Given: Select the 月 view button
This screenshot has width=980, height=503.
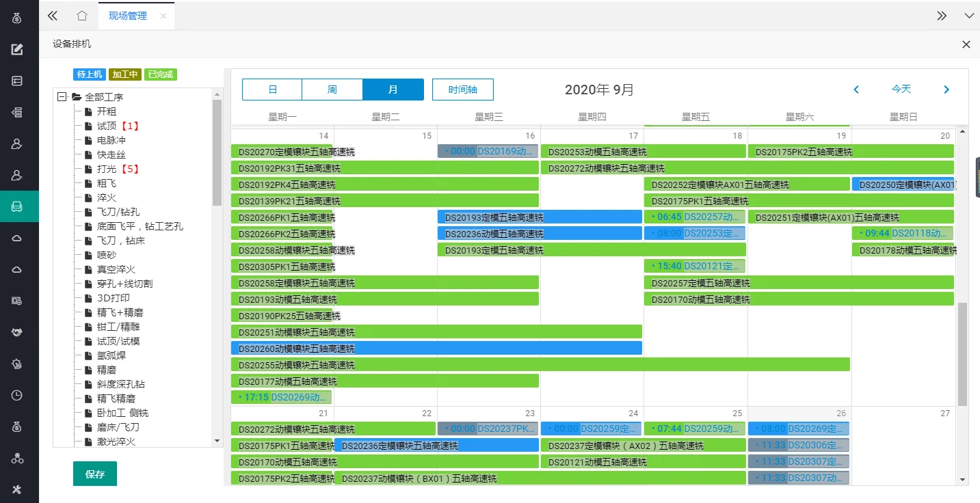Looking at the screenshot, I should (393, 90).
